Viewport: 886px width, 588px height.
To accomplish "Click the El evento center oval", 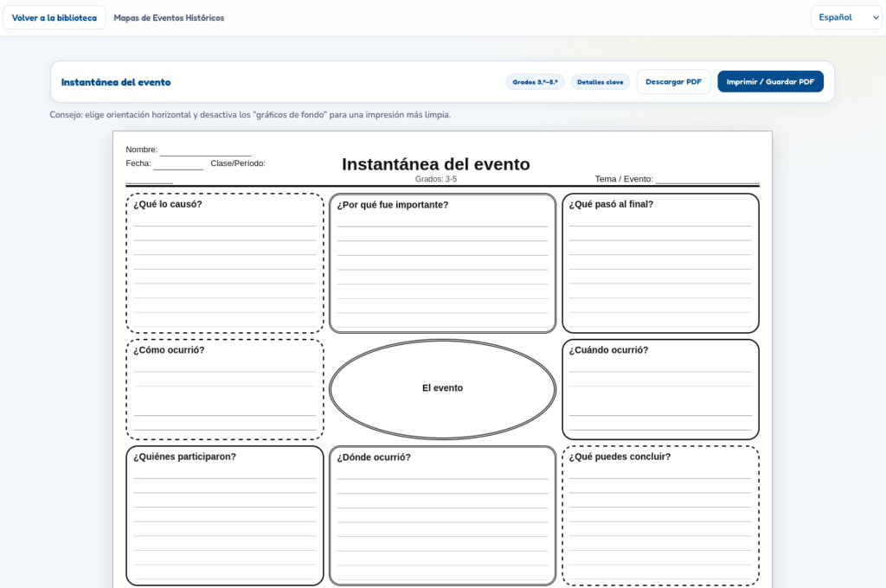I will [x=442, y=389].
